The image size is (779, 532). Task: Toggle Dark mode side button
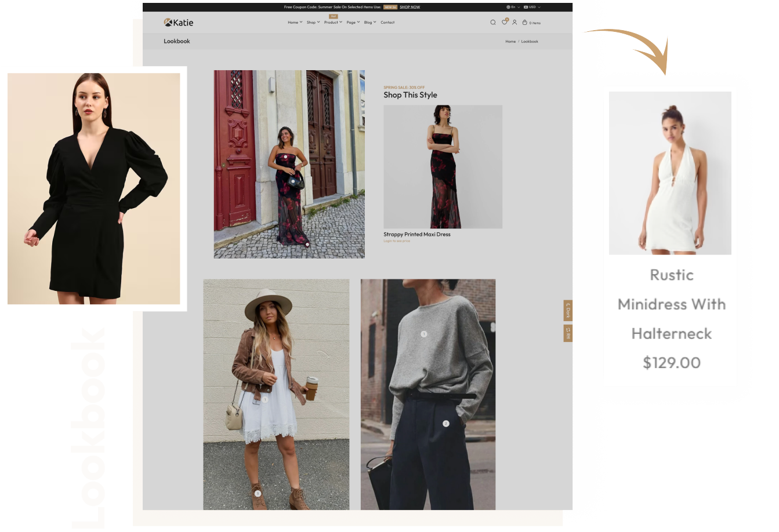coord(568,311)
